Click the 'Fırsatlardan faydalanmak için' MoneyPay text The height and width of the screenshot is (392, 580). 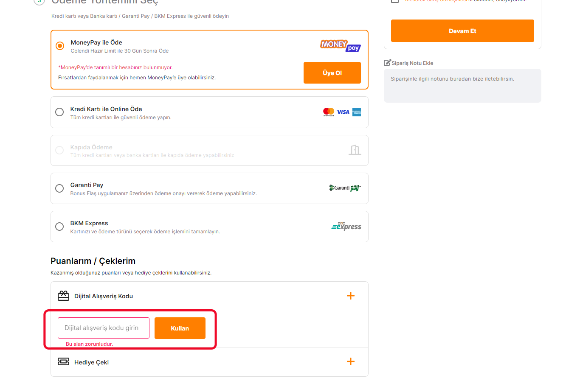click(137, 78)
